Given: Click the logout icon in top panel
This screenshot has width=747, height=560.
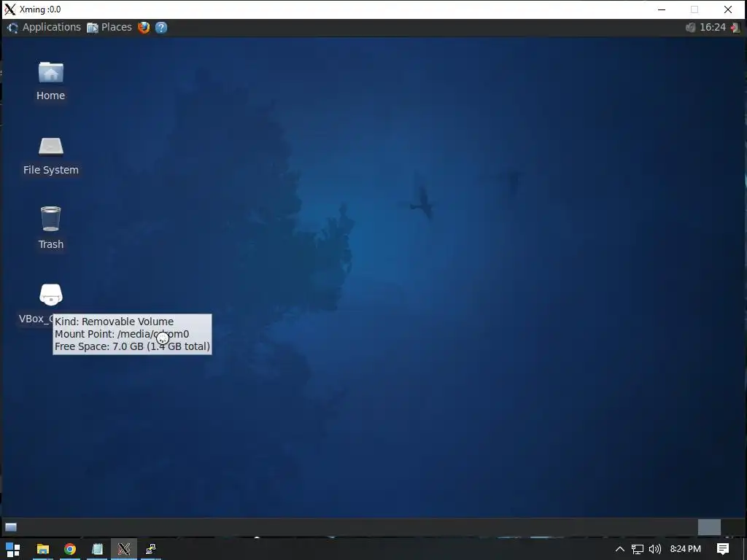Looking at the screenshot, I should (735, 28).
